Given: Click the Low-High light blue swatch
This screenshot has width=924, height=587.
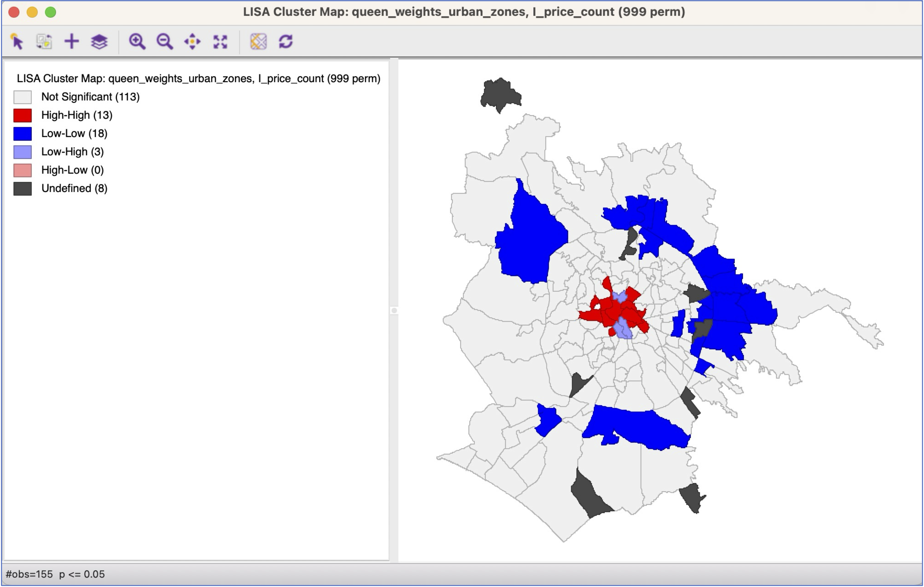Looking at the screenshot, I should (x=22, y=152).
